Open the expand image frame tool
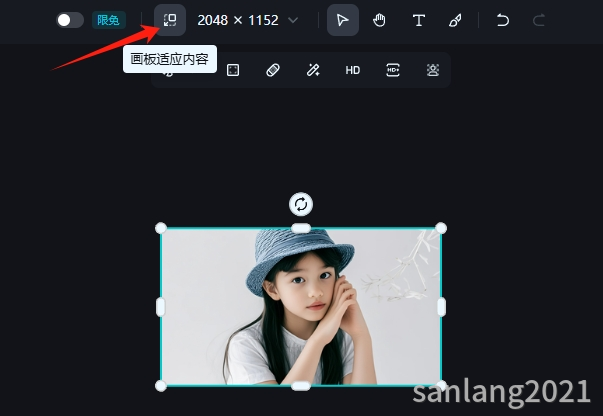603x416 pixels. click(233, 70)
